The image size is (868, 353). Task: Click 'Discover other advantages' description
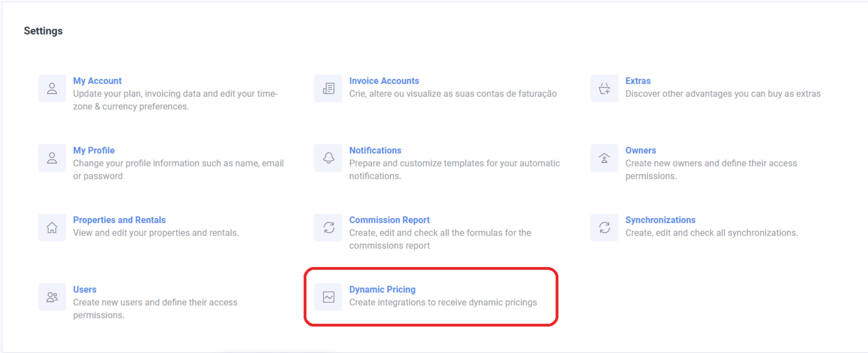pos(723,94)
